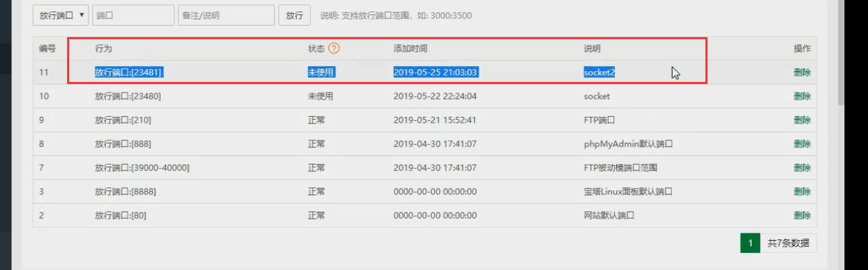
Task: Click the 操作 column header
Action: pos(802,48)
